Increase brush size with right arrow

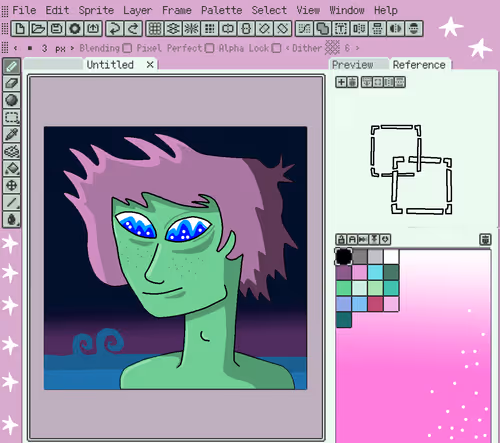72,48
